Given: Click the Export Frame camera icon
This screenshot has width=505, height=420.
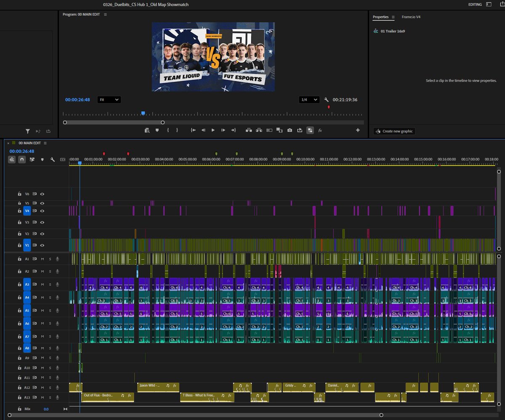Looking at the screenshot, I should pyautogui.click(x=290, y=130).
